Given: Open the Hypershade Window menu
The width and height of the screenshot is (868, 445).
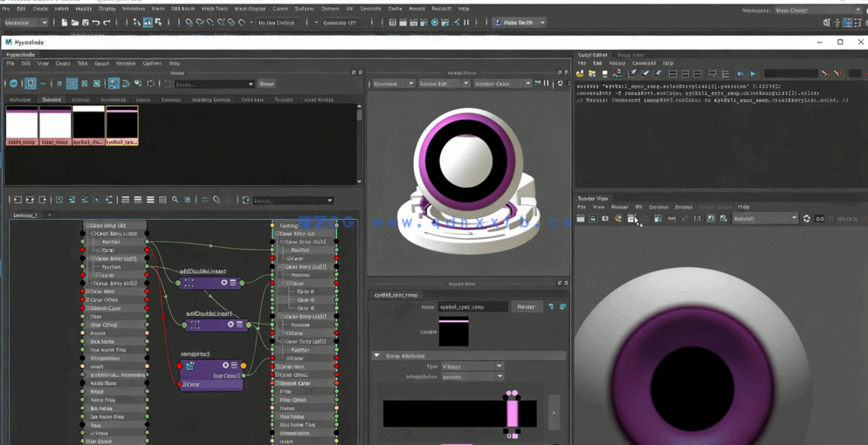Looking at the screenshot, I should (126, 64).
